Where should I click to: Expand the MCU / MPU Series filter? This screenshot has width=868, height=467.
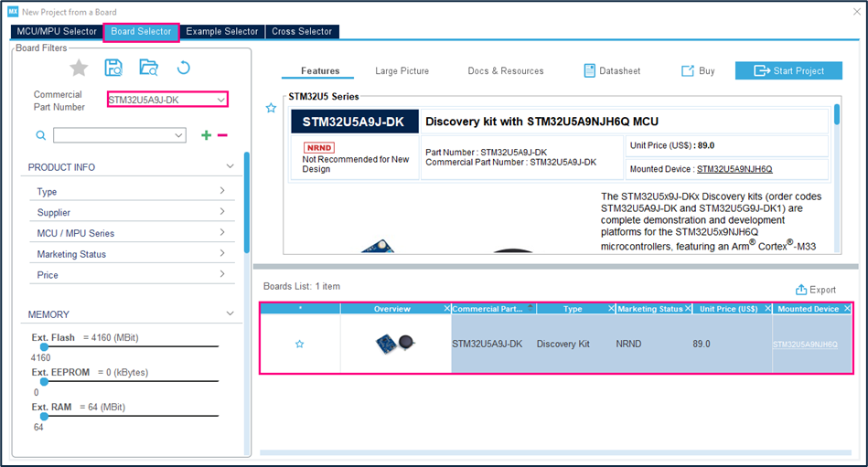tap(222, 232)
